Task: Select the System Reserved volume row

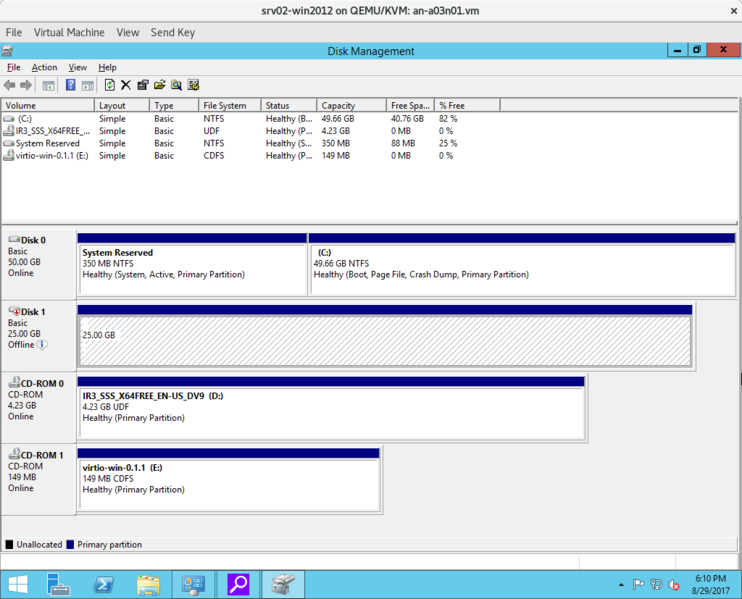Action: [x=47, y=143]
